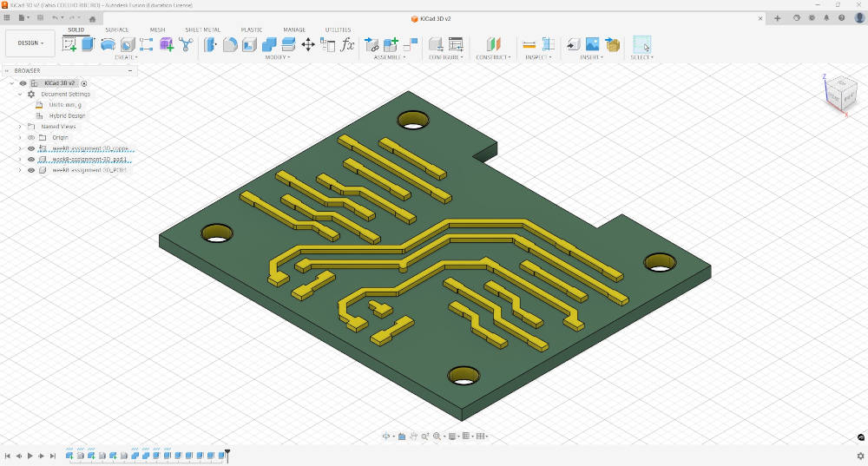Switch to the SURFACE tab
The width and height of the screenshot is (868, 466).
coord(117,30)
